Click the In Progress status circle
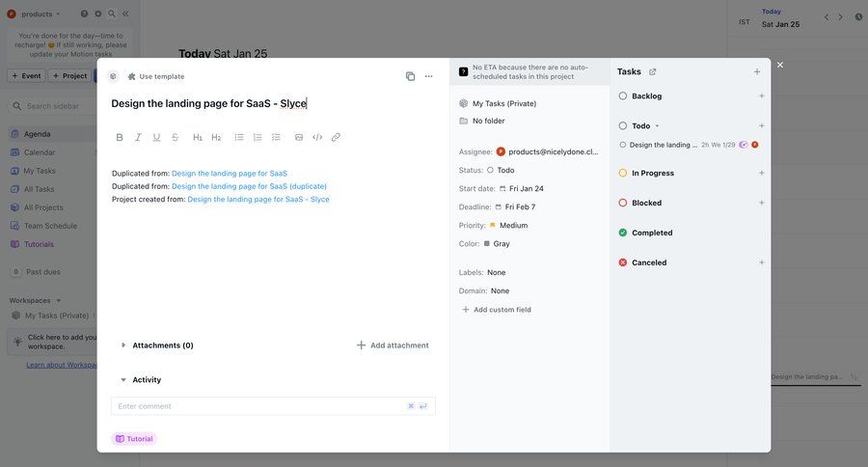The height and width of the screenshot is (467, 868). point(623,173)
